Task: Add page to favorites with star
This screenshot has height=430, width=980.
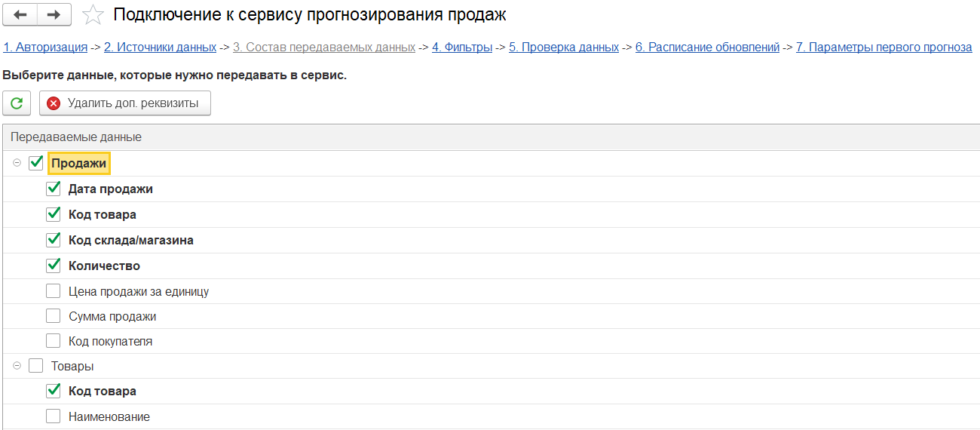Action: click(93, 14)
